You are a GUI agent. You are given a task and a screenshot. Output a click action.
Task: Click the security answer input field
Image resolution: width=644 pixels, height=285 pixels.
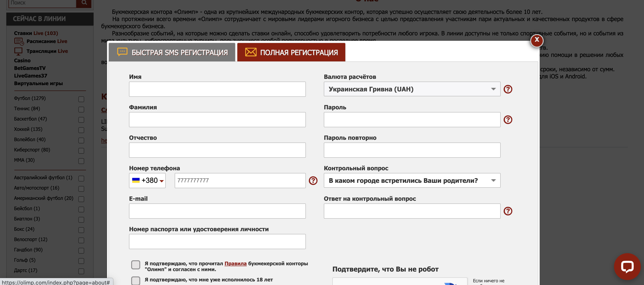click(x=412, y=211)
